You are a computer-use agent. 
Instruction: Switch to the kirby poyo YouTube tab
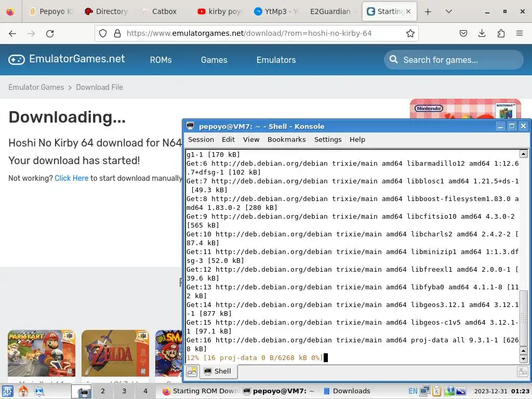point(219,11)
